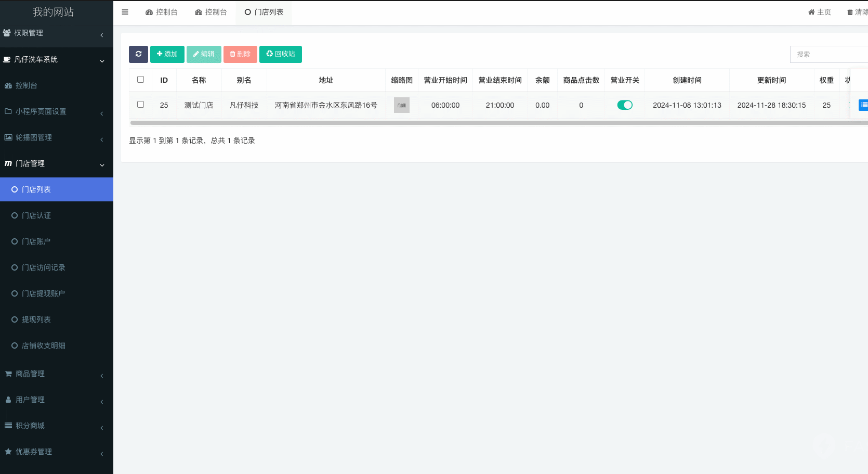Switch to the 门店列表 top tab

tap(264, 12)
